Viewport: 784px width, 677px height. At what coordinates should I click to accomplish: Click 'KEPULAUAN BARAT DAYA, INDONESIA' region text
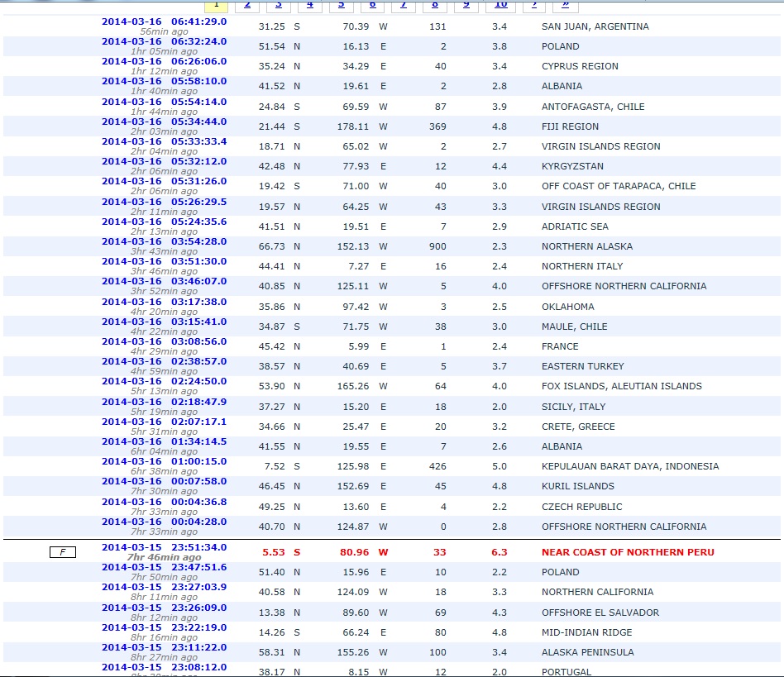[630, 467]
